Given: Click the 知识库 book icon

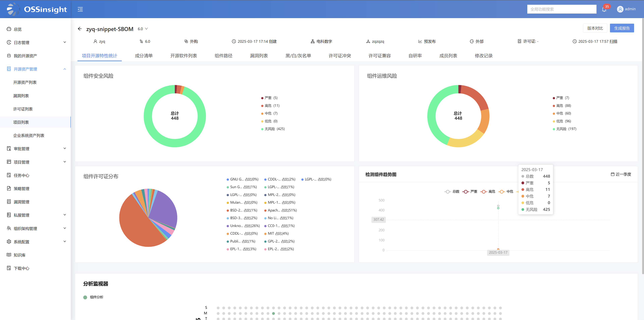Looking at the screenshot, I should click(x=9, y=255).
